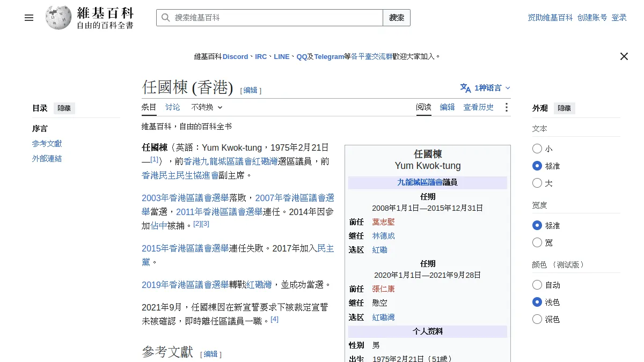This screenshot has width=644, height=362.
Task: Click the 登录 link
Action: (x=619, y=18)
